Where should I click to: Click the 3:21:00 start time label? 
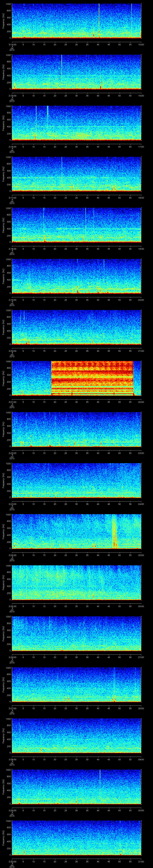click(12, 402)
